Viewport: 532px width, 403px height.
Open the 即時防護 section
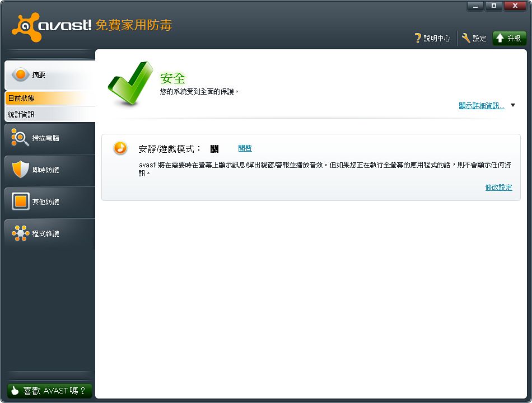[50, 170]
